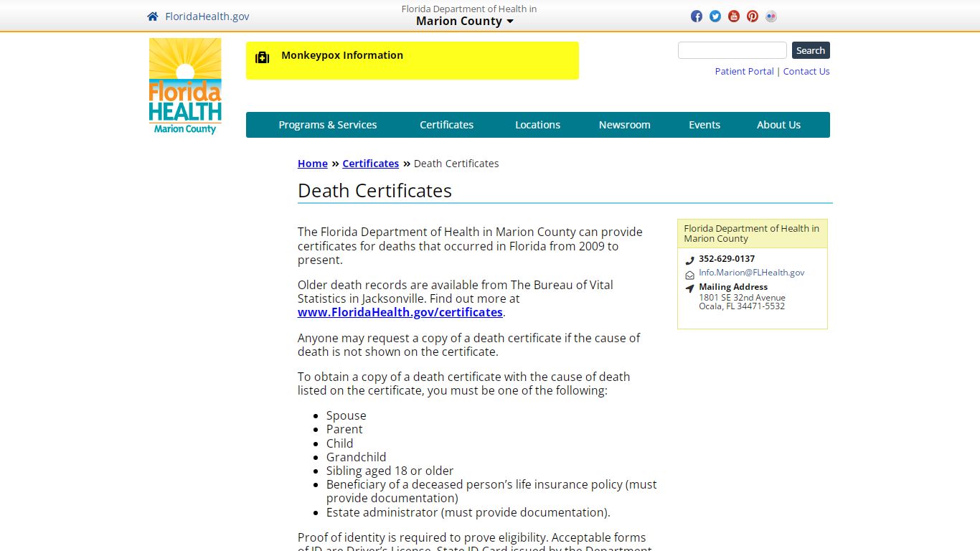Viewport: 980px width, 551px height.
Task: Open the Programs & Services menu
Action: pyautogui.click(x=328, y=125)
